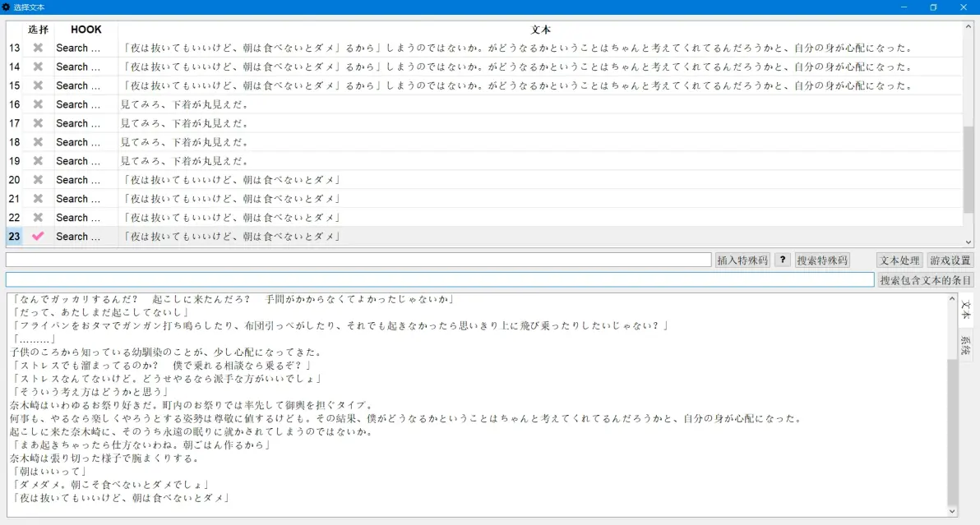
Task: Restore down the 选择文本 window
Action: click(933, 7)
